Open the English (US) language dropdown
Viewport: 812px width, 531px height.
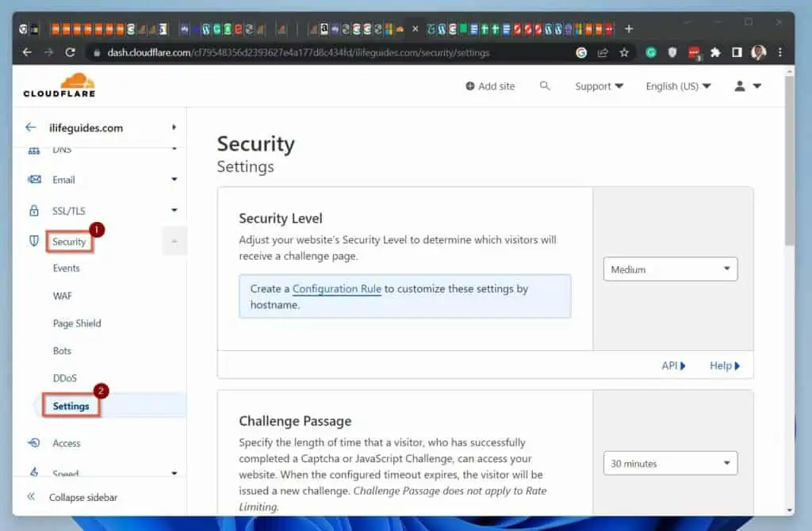678,86
